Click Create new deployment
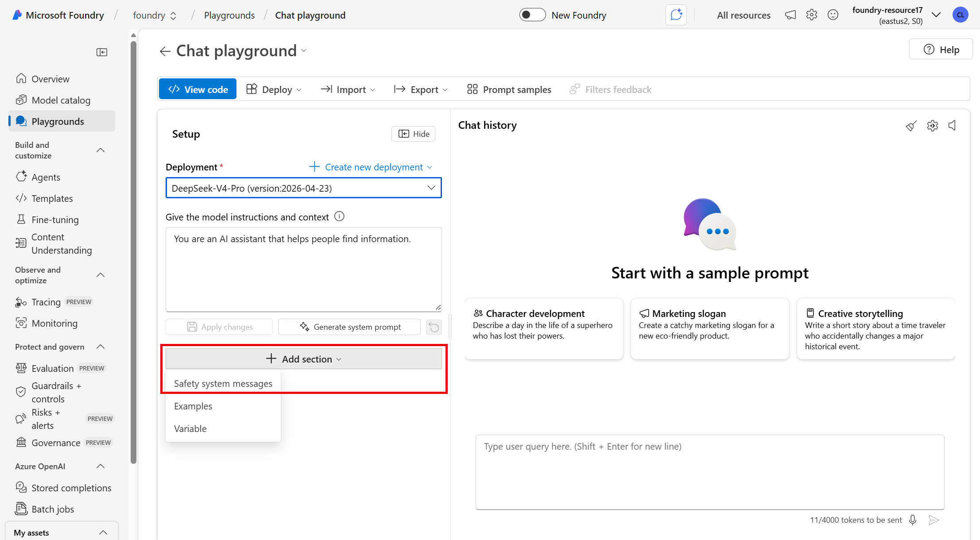The width and height of the screenshot is (980, 540). (x=370, y=167)
